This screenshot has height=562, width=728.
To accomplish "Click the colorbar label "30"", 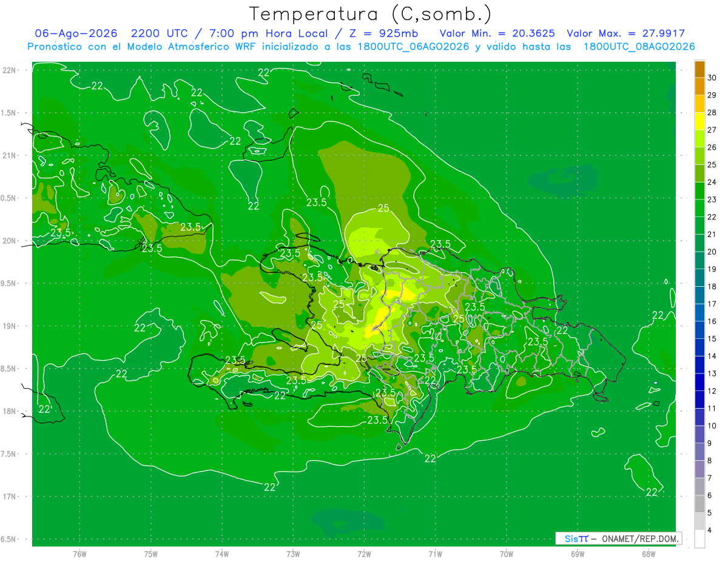I will 712,78.
